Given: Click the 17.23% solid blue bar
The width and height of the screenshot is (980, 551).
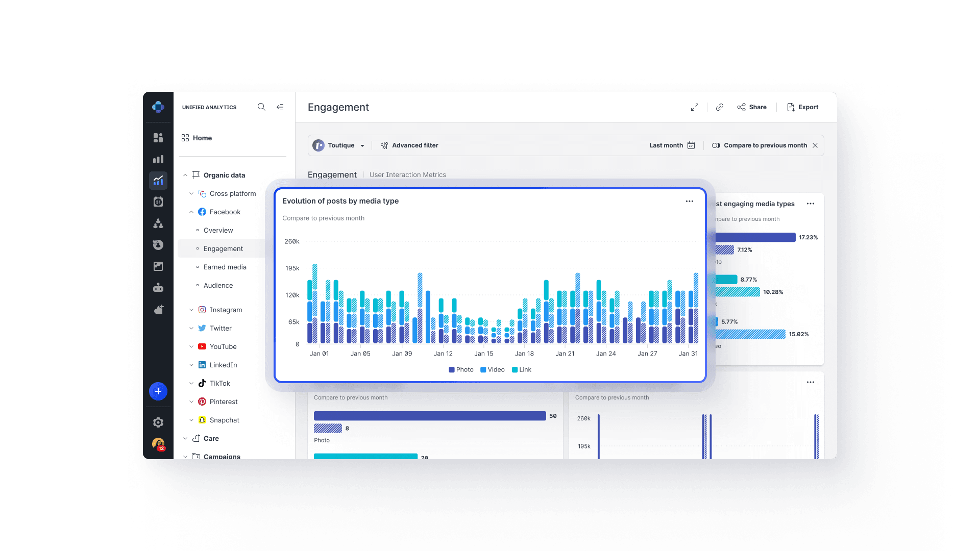Looking at the screenshot, I should pos(755,237).
